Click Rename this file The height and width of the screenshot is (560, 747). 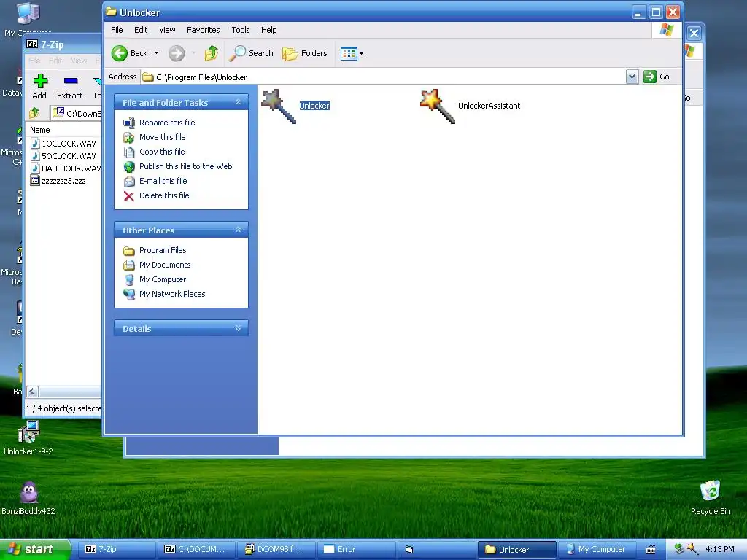coord(167,122)
